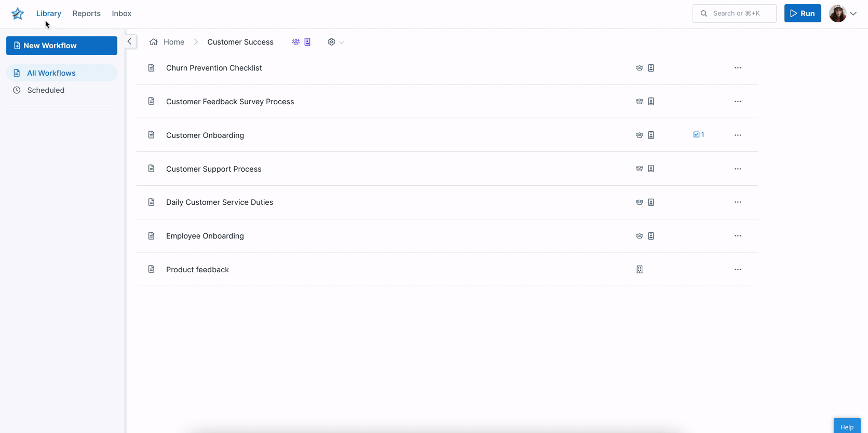Collapse the sidebar with chevron button

click(x=130, y=41)
